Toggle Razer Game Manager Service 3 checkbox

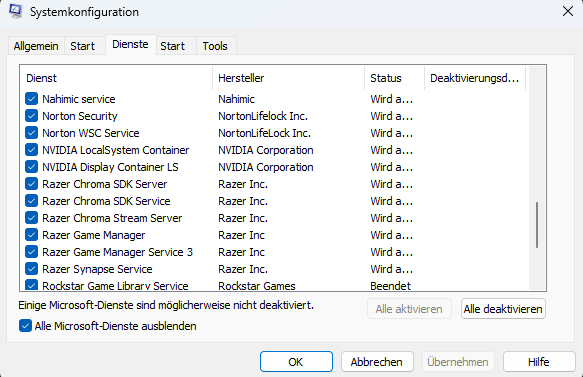click(x=32, y=252)
